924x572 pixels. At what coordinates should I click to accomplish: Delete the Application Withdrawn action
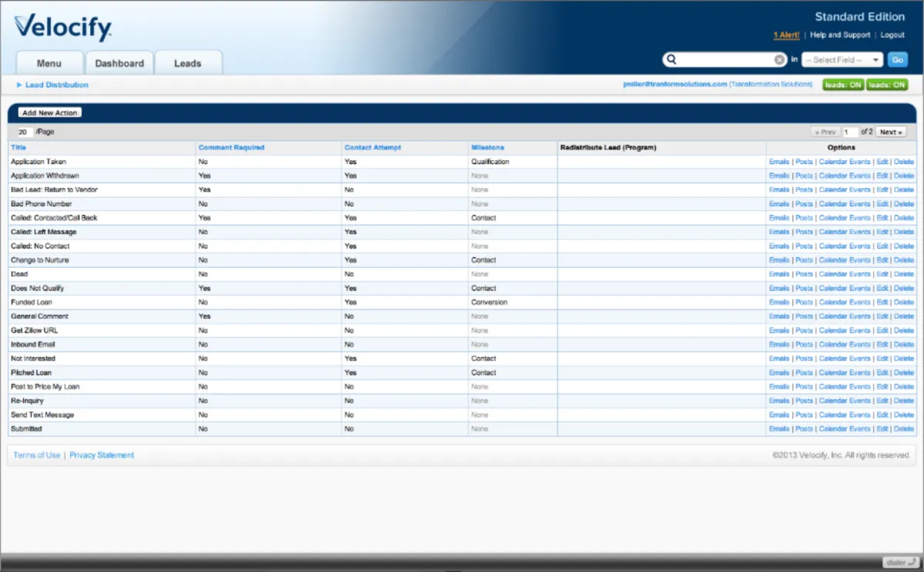tap(904, 176)
